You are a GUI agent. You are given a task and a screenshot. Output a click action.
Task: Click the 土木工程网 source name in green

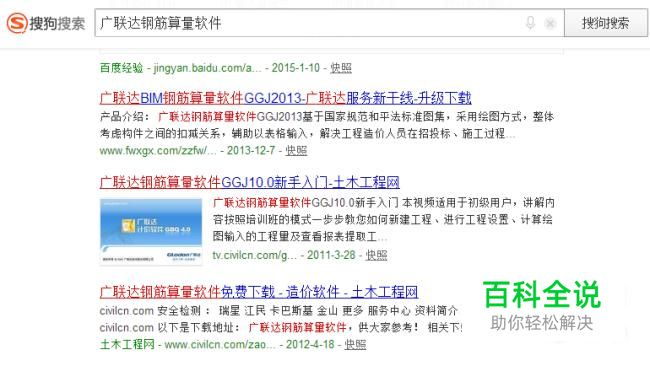click(127, 344)
